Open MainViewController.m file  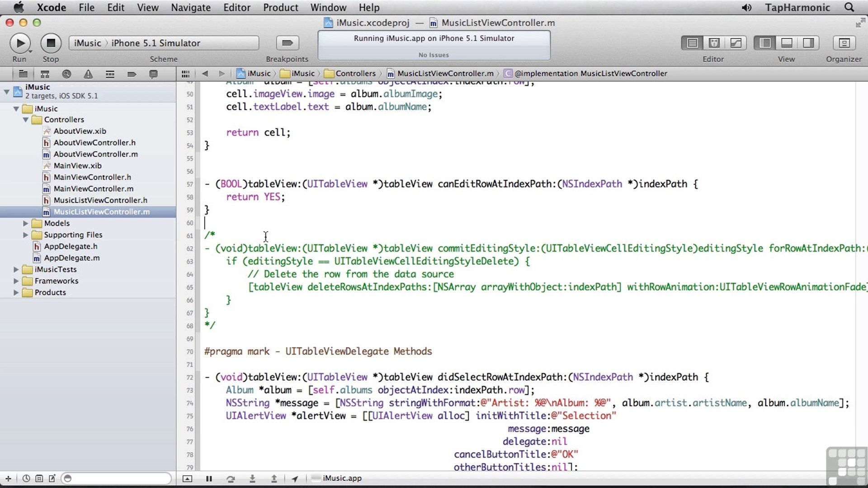pos(94,189)
